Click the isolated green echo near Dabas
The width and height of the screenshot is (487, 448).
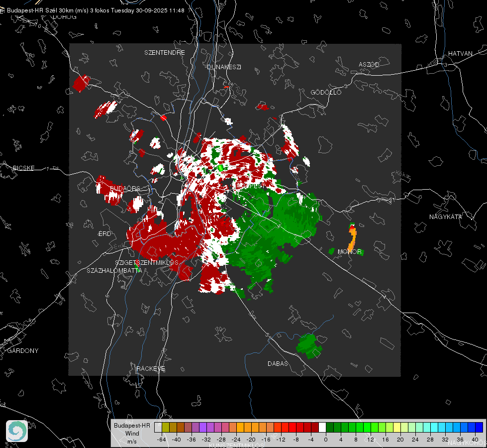click(x=309, y=345)
